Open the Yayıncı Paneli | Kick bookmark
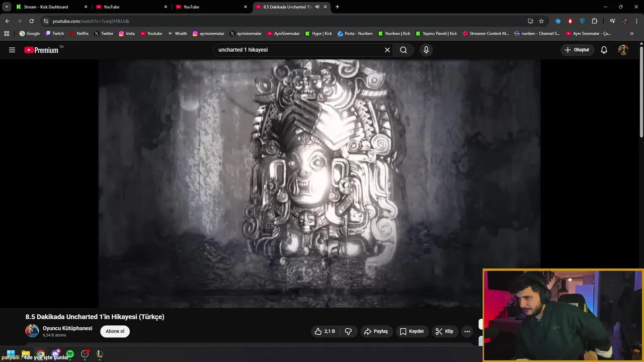Image resolution: width=644 pixels, height=362 pixels. tap(436, 34)
